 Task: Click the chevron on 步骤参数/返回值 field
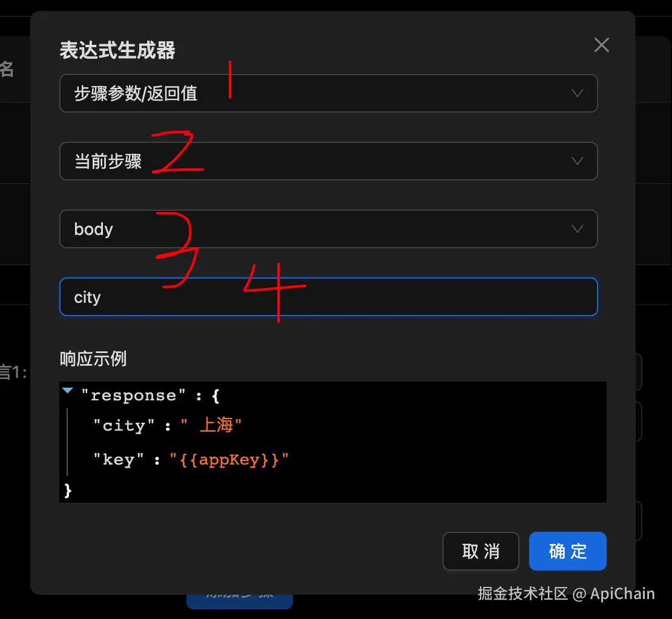[578, 93]
